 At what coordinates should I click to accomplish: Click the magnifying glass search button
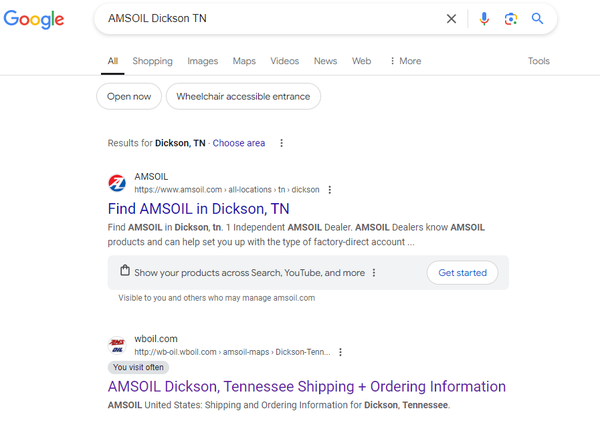[x=537, y=19]
